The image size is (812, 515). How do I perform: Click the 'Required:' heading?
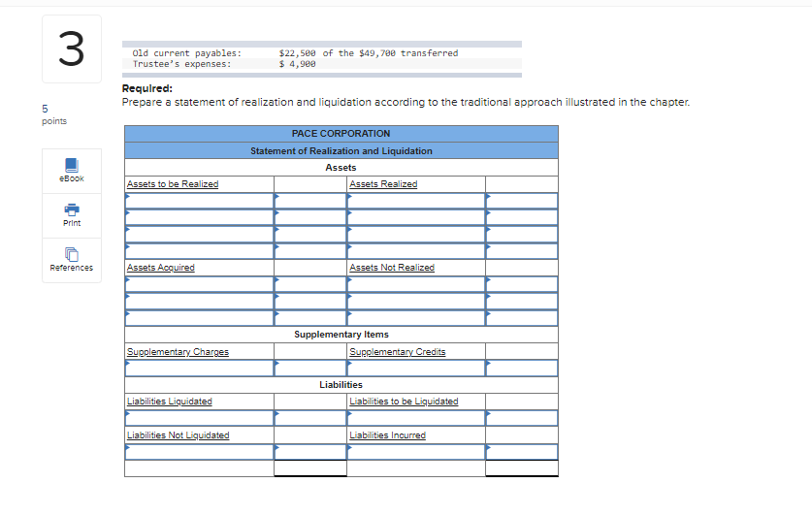[x=147, y=88]
